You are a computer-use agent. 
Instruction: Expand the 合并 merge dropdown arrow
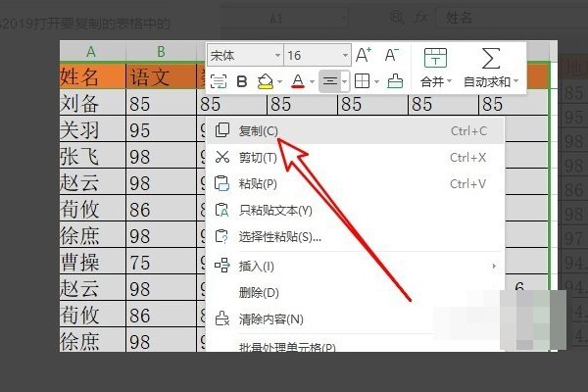pyautogui.click(x=449, y=81)
